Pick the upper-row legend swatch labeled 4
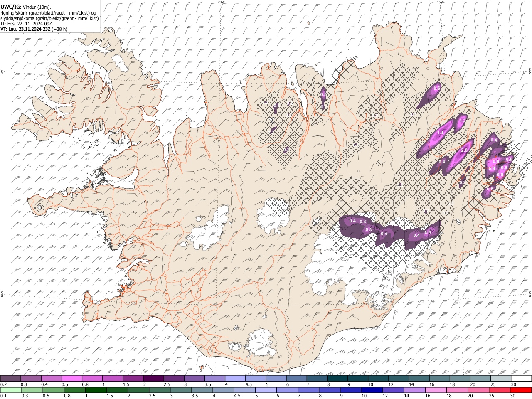Screen dimensions: 532x399 [x=235, y=379]
